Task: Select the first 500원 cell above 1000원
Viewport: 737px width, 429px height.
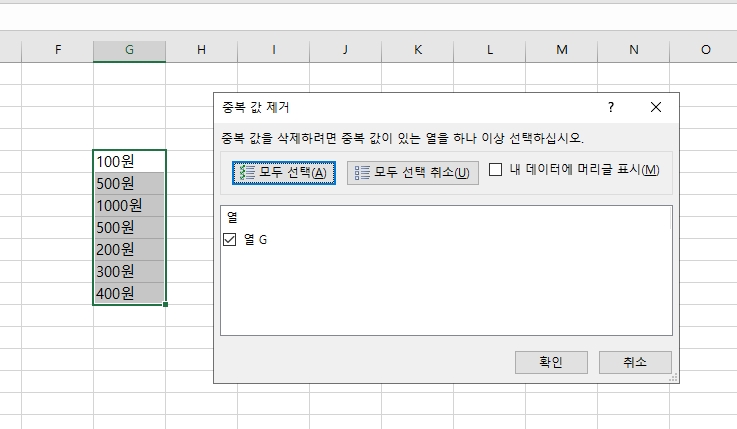Action: coord(129,183)
